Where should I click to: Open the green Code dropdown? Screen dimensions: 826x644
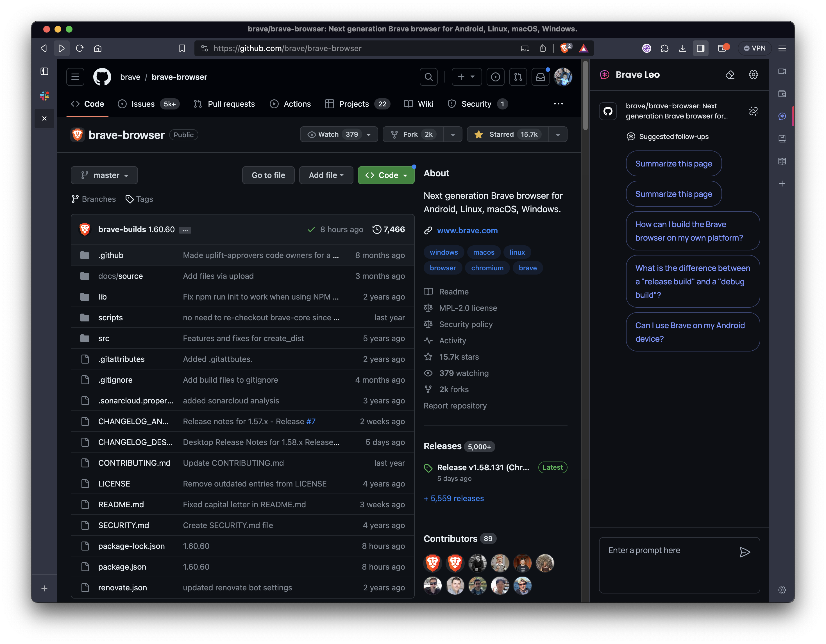point(386,175)
